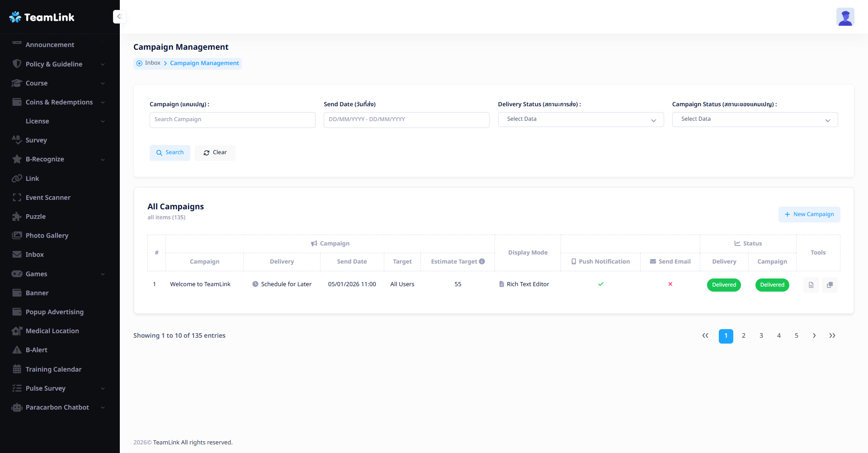Click the Search button
This screenshot has width=868, height=453.
(170, 153)
